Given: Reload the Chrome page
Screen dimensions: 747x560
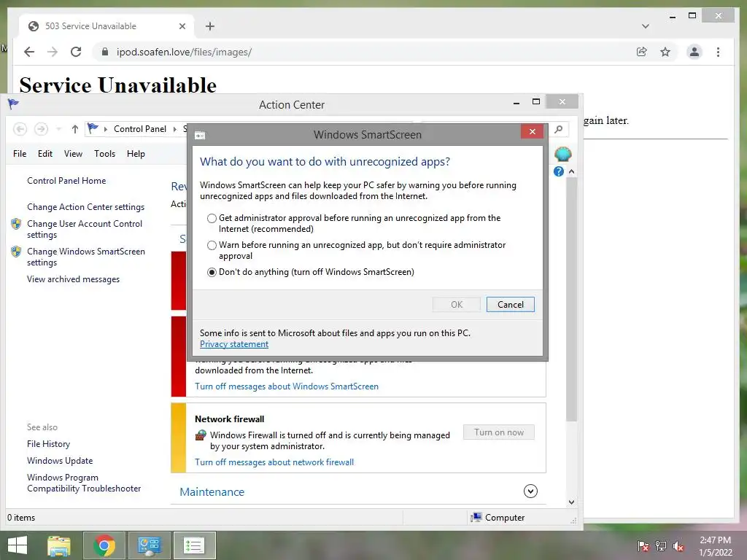Looking at the screenshot, I should [x=76, y=52].
